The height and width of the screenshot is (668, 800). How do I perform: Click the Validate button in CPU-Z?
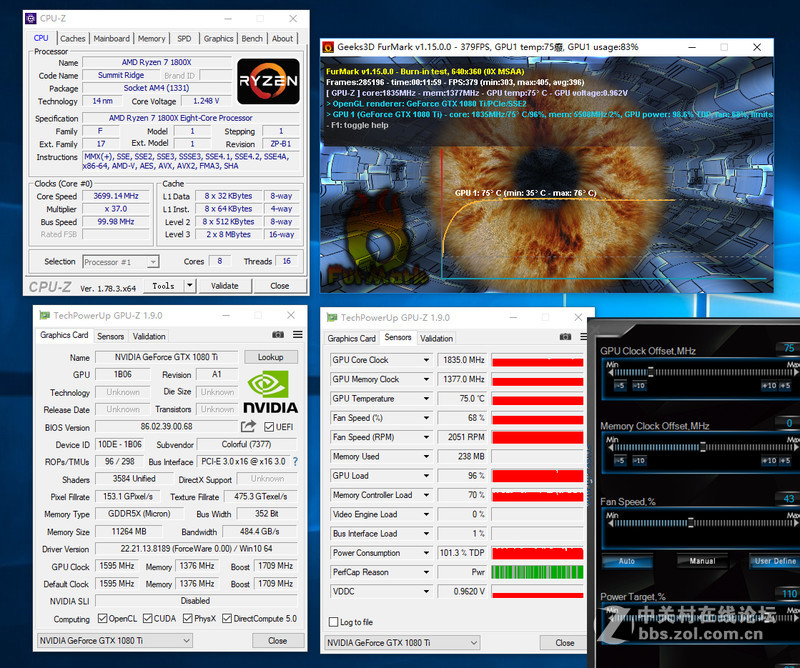coord(225,285)
